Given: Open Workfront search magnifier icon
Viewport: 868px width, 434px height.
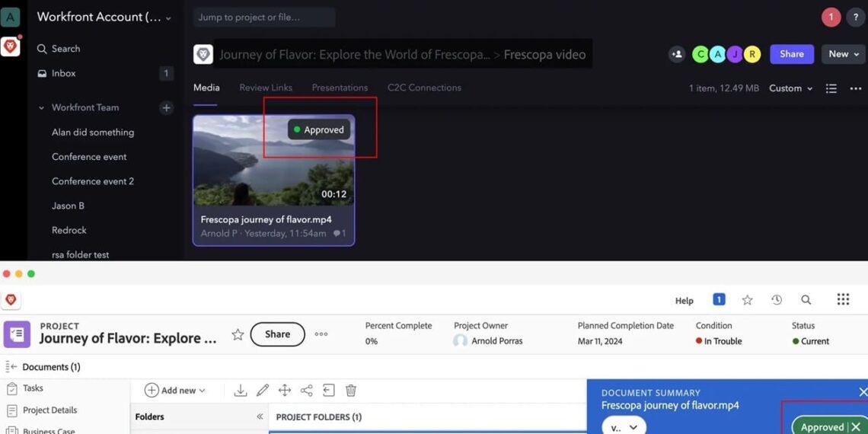Looking at the screenshot, I should [806, 300].
